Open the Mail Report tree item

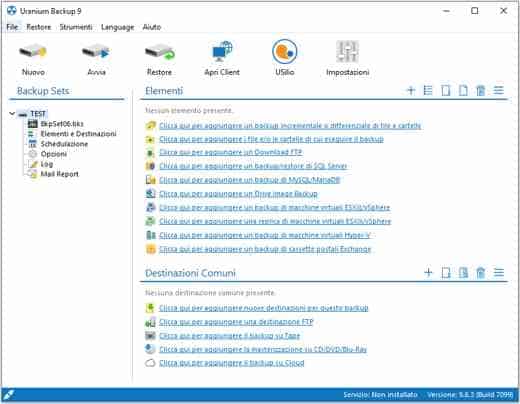point(60,174)
